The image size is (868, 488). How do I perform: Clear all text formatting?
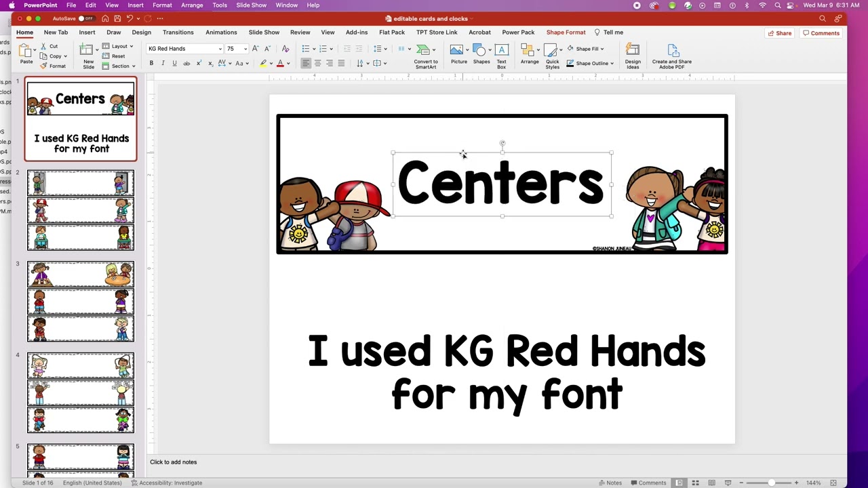pos(285,49)
